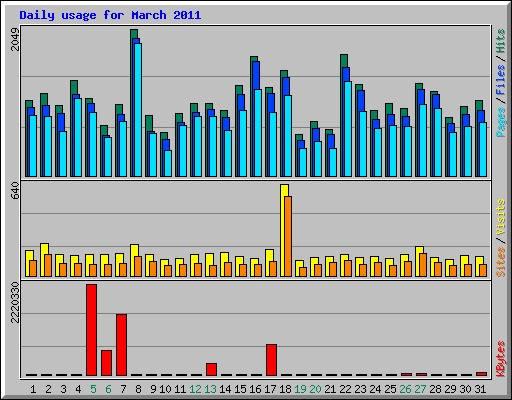512x400 pixels.
Task: Click the red KBytes bar for day 17
Action: pos(272,360)
